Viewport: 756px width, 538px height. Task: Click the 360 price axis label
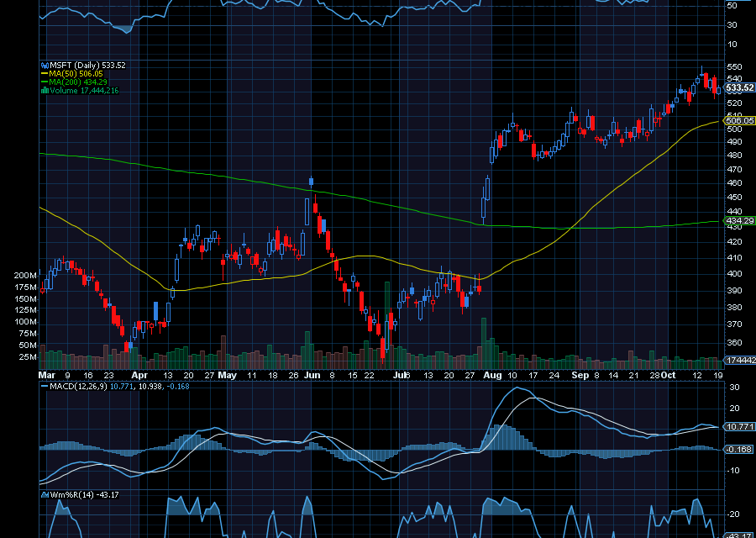734,343
